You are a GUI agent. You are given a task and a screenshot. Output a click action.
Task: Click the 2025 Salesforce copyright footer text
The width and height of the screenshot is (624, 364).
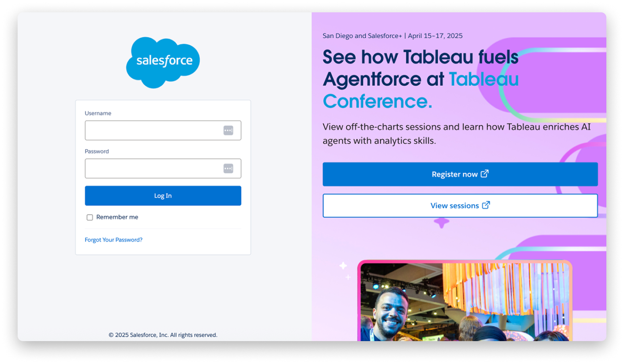click(x=163, y=335)
